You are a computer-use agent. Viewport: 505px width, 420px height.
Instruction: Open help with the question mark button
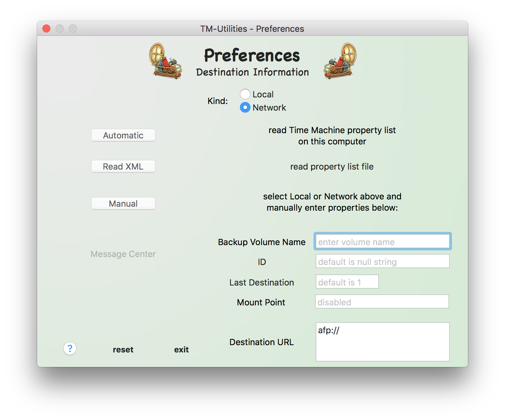[70, 348]
